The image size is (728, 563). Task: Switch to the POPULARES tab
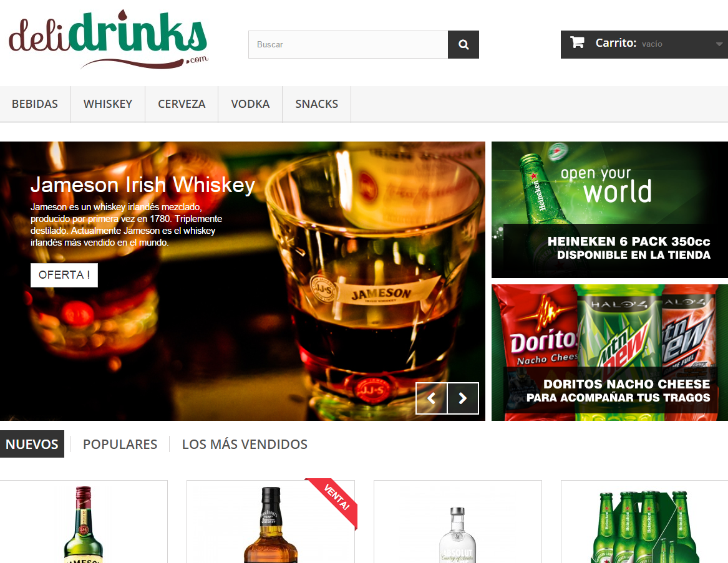tap(120, 444)
